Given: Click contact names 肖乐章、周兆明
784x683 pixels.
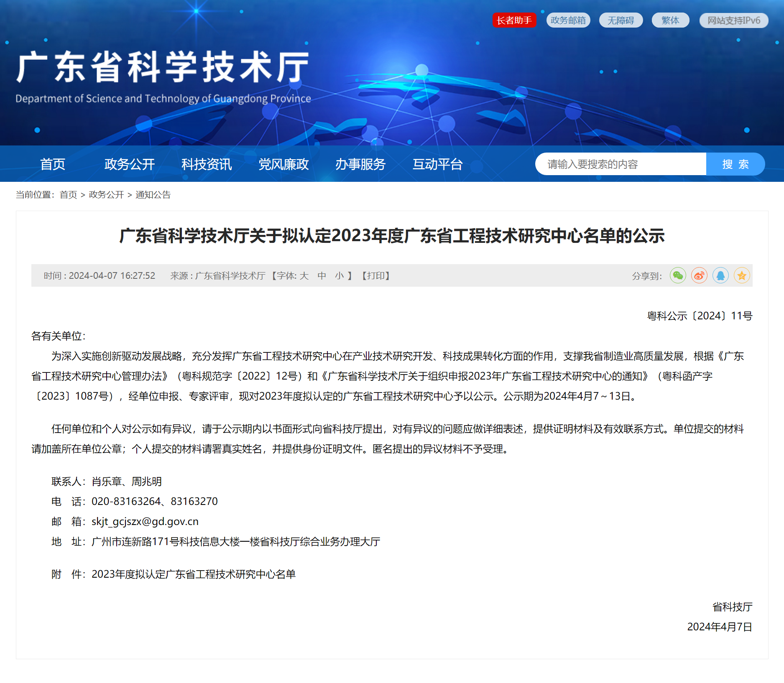Looking at the screenshot, I should (127, 482).
